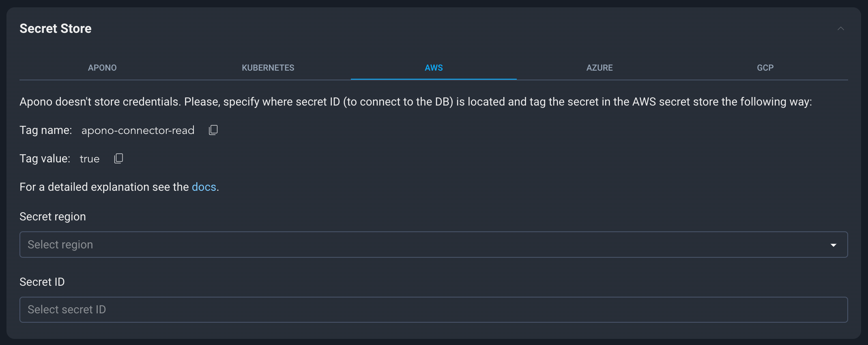
Task: Open the Select region dropdown arrow
Action: click(834, 245)
